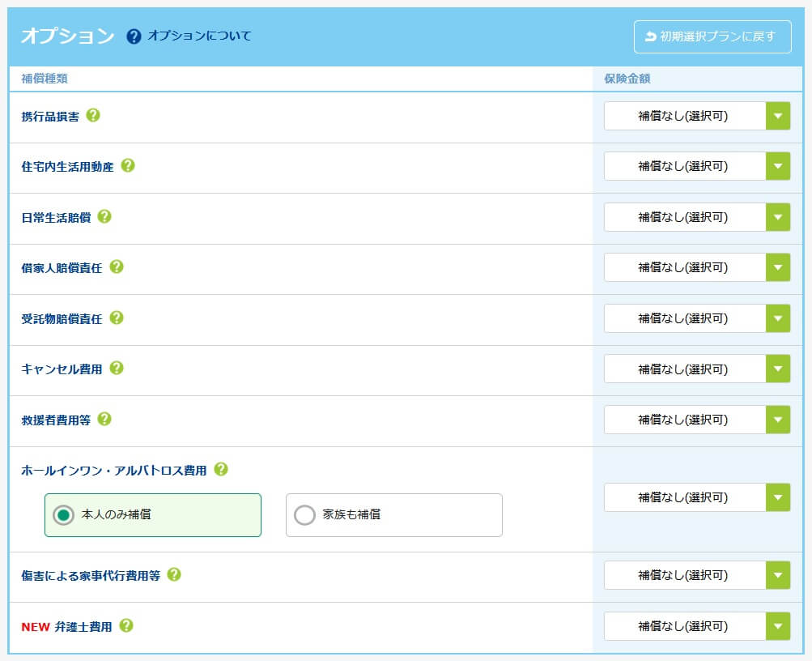812x661 pixels.
Task: Click the help icon next to 救援者費用等
Action: pyautogui.click(x=104, y=419)
